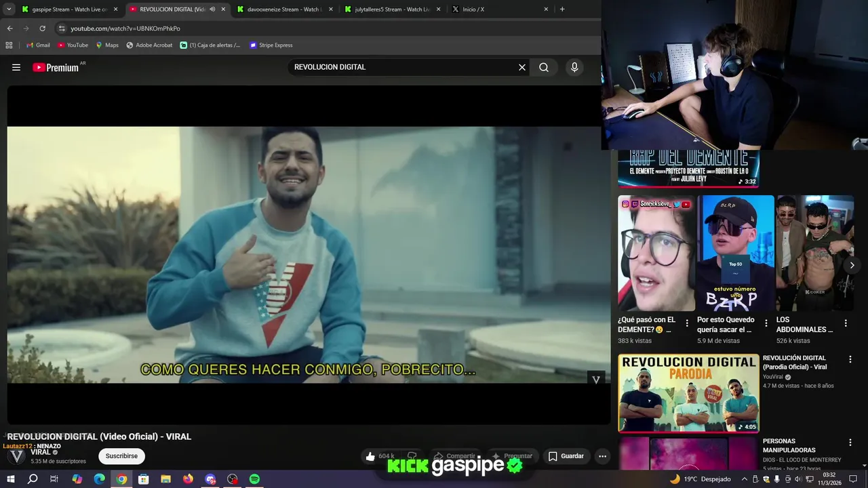Open the Windows Start menu
Screen dimensions: 868x488
(x=10, y=479)
